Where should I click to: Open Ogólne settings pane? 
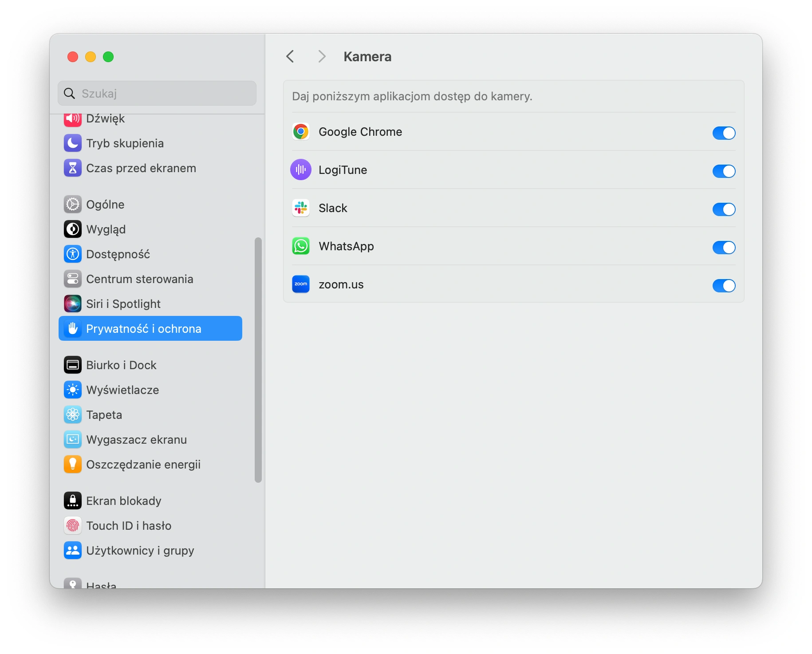tap(150, 205)
